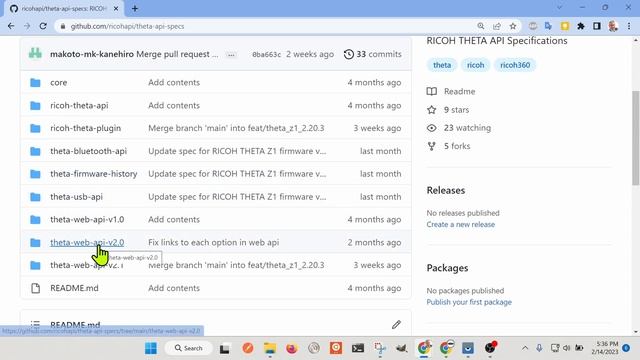
Task: Click folder icon next to theta-firmware-history
Action: click(36, 174)
